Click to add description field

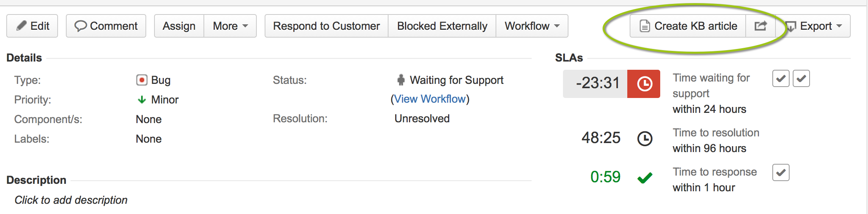coord(71,200)
